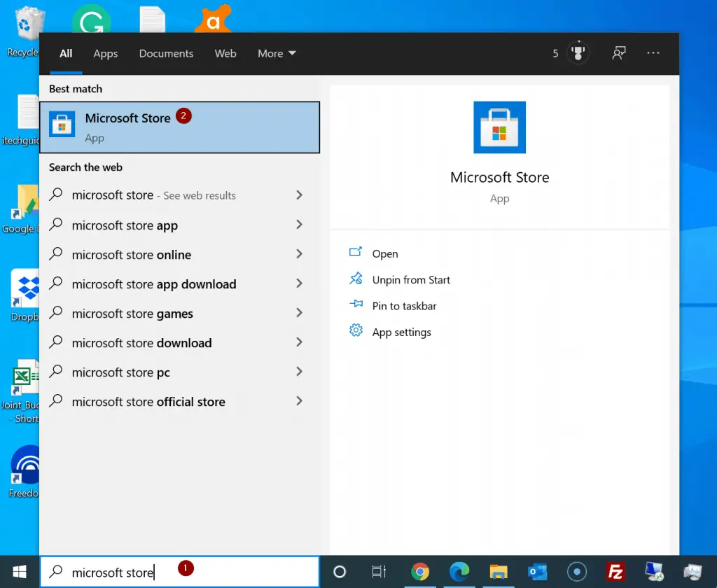Open FileZilla from the taskbar
The height and width of the screenshot is (588, 717).
pyautogui.click(x=615, y=572)
